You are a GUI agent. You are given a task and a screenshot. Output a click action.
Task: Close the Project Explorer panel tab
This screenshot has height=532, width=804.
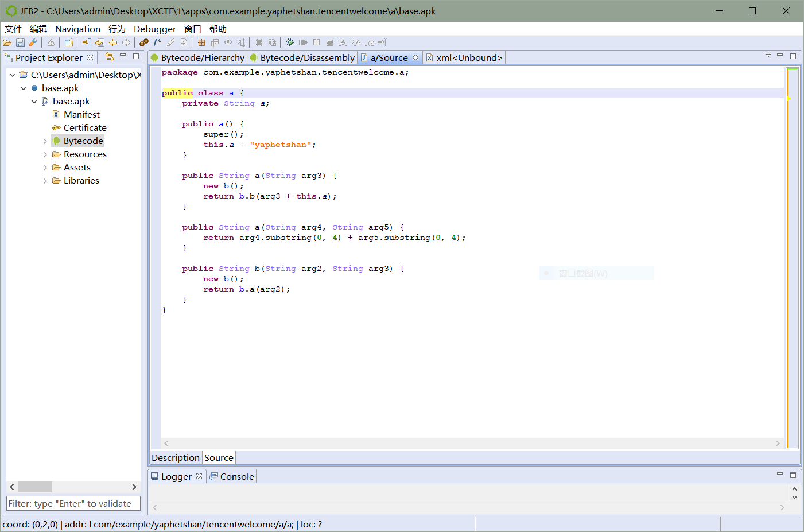coord(90,57)
